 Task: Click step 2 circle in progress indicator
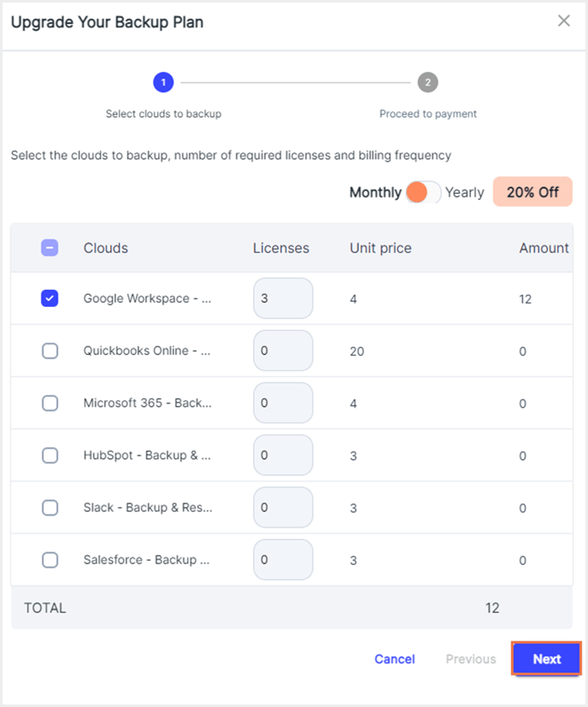pyautogui.click(x=427, y=83)
